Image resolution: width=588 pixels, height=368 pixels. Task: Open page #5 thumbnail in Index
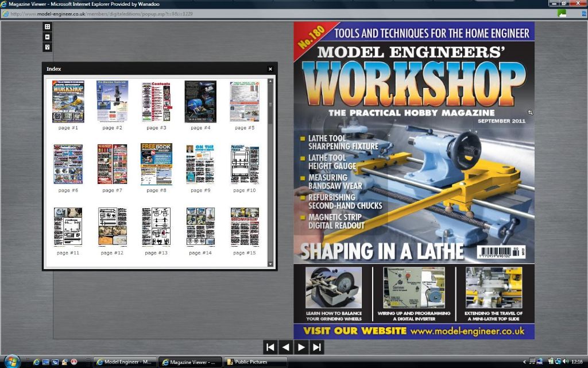click(245, 101)
